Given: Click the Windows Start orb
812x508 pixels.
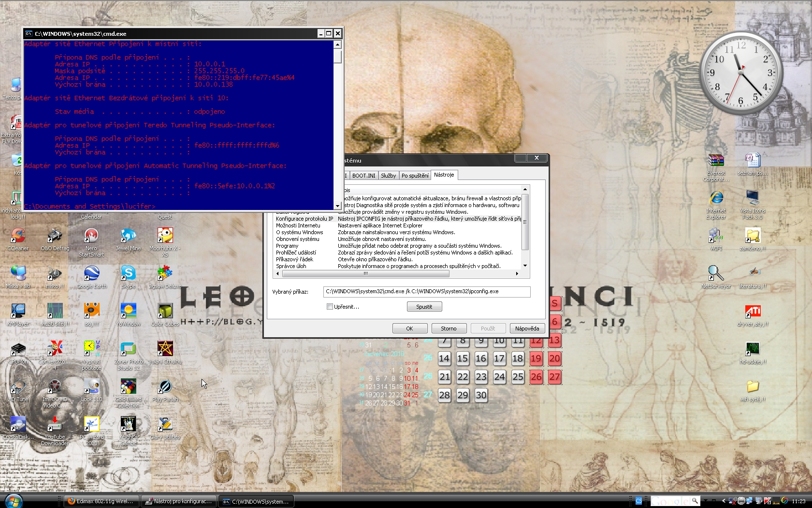Looking at the screenshot, I should (x=13, y=501).
